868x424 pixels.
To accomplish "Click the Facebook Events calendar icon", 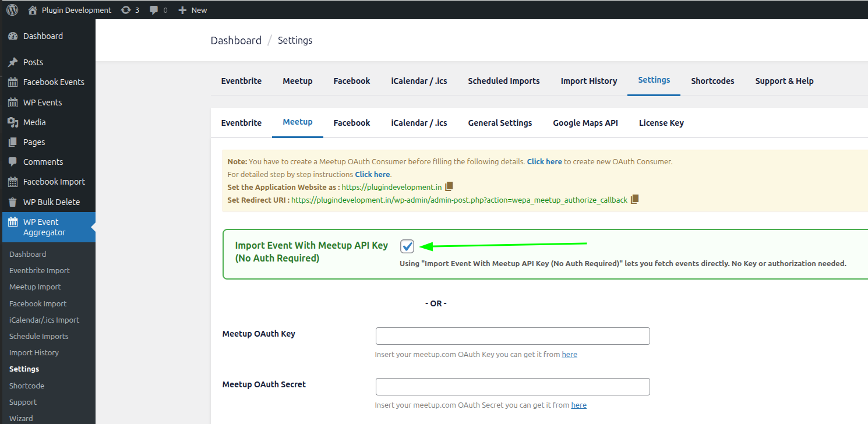I will 13,82.
